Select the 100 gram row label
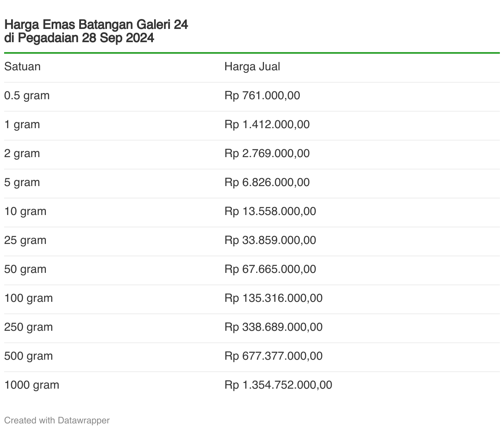The image size is (504, 430). point(29,298)
